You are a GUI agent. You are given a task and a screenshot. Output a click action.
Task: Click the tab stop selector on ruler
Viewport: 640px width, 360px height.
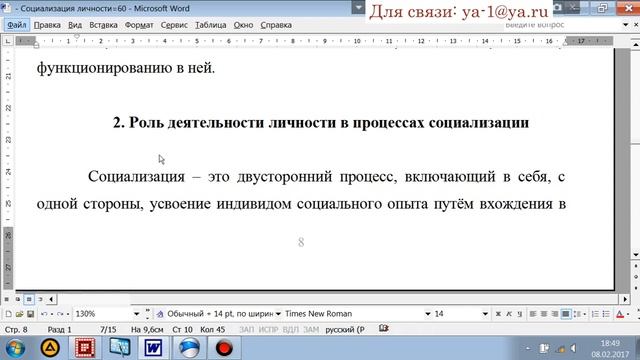click(x=8, y=41)
